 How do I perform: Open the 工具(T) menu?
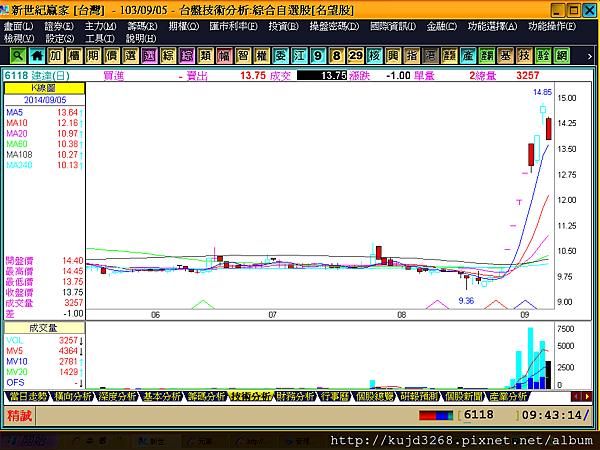click(100, 39)
